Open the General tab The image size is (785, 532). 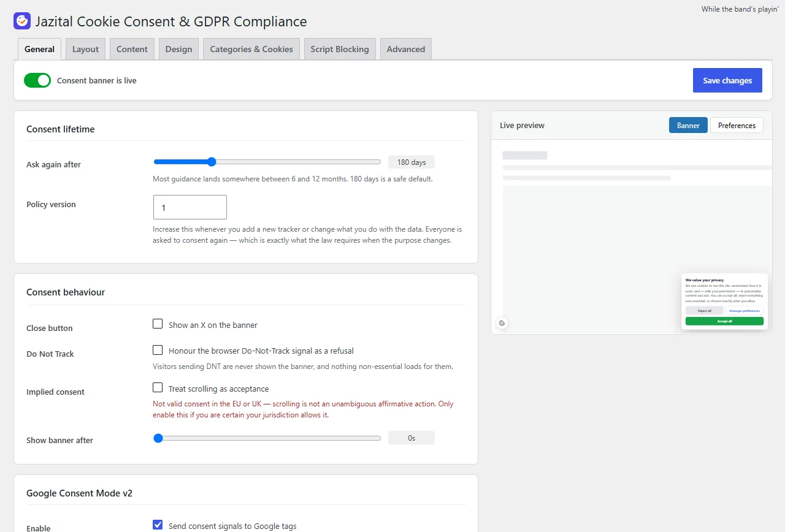(x=40, y=49)
